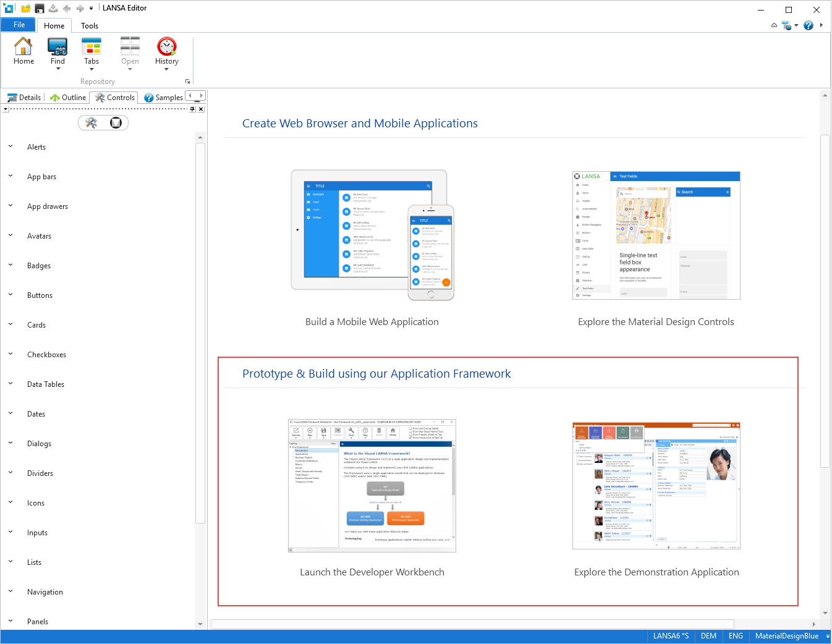Click the Home ribbon house icon
Image resolution: width=832 pixels, height=644 pixels.
[23, 46]
